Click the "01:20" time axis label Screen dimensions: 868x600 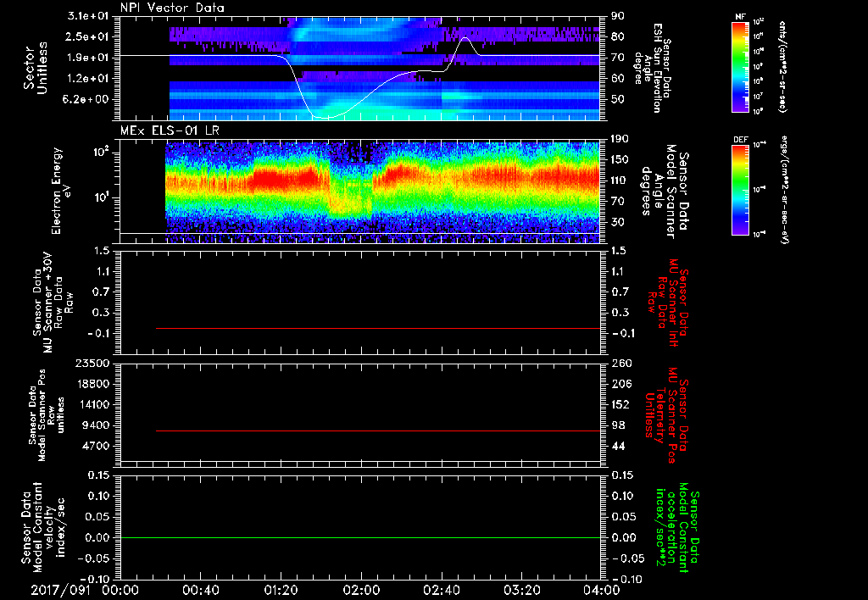(x=281, y=590)
